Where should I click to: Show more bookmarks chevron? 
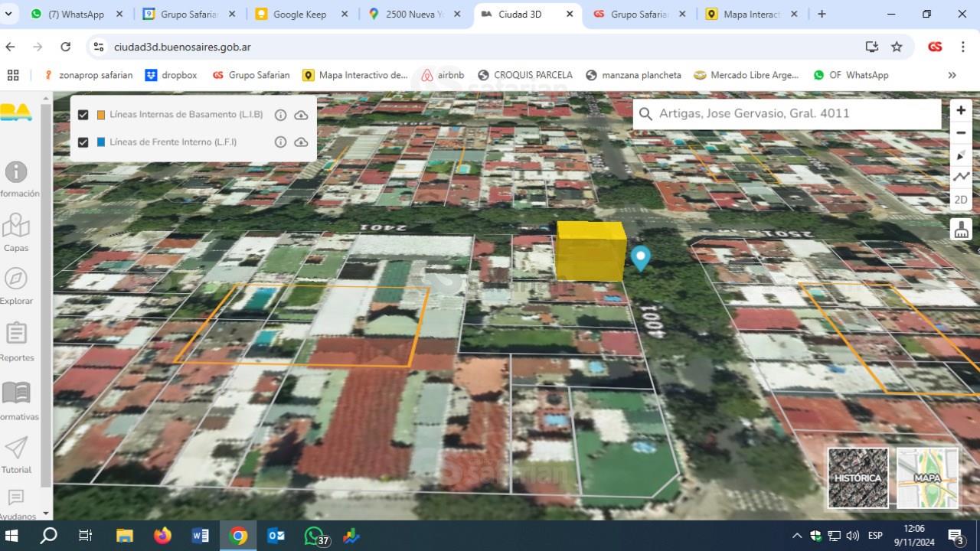[952, 75]
